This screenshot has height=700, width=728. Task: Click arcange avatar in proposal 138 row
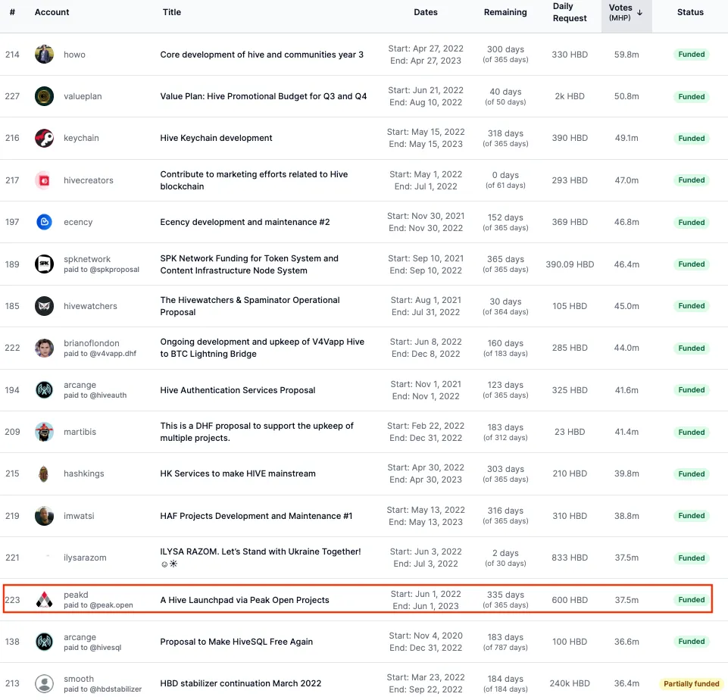tap(44, 642)
